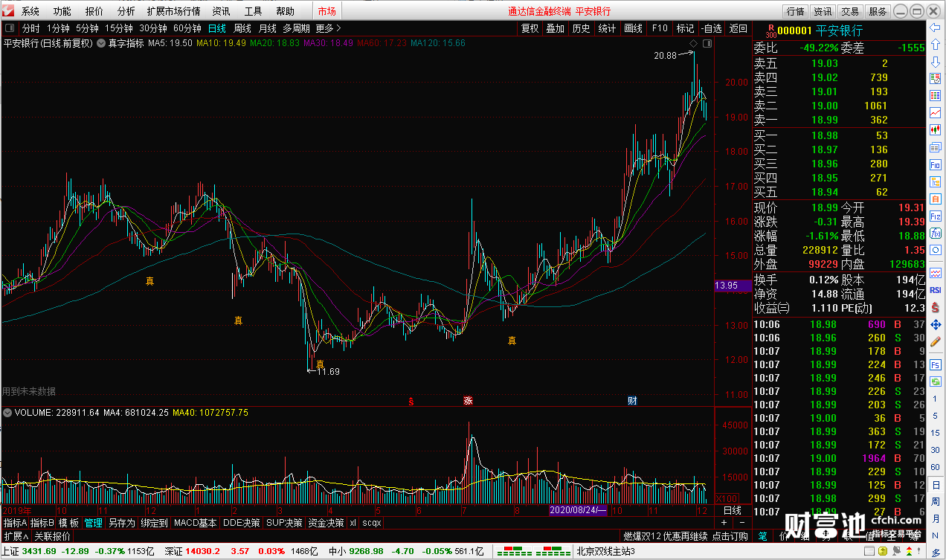Click the 笔 tick tab at bottom right
The height and width of the screenshot is (560, 946).
[x=762, y=535]
